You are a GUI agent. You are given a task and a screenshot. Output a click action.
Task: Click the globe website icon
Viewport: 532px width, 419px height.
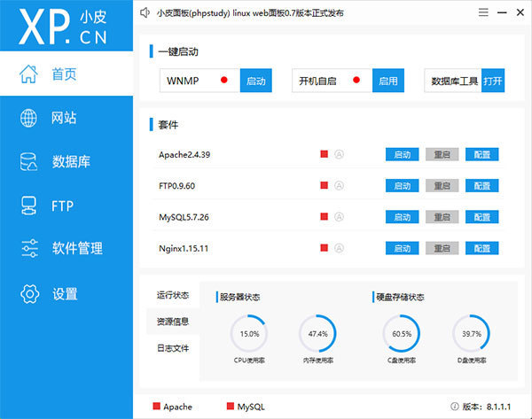(x=28, y=118)
